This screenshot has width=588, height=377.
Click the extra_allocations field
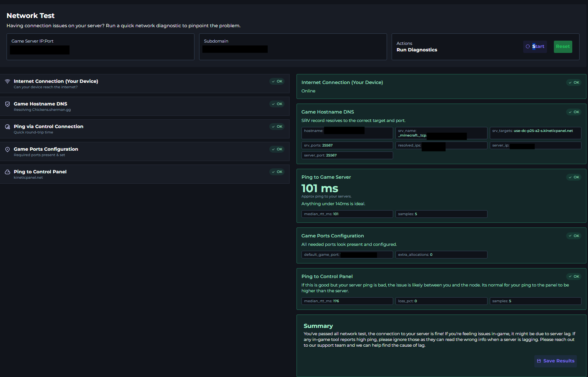coord(441,255)
